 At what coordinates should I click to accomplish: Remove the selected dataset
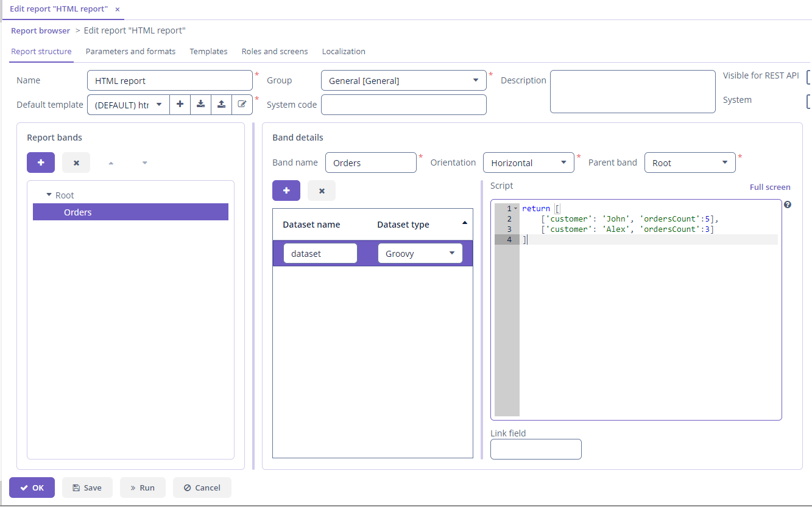pyautogui.click(x=321, y=190)
